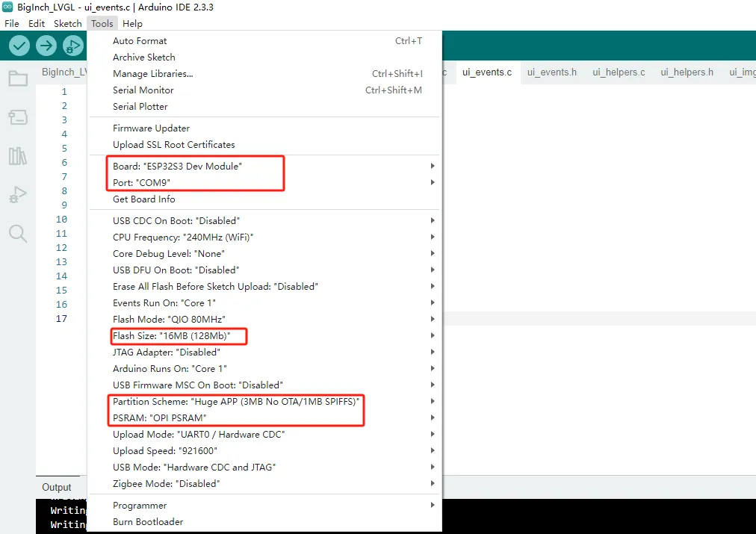Expand CPU Frequency 240MHz submenu
Screen dimensions: 756x534
264,237
